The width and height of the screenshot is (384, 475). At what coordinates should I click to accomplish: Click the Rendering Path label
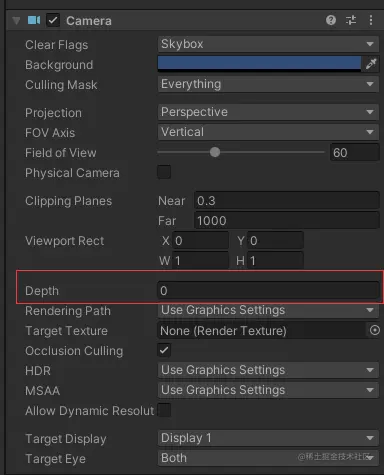coord(68,311)
